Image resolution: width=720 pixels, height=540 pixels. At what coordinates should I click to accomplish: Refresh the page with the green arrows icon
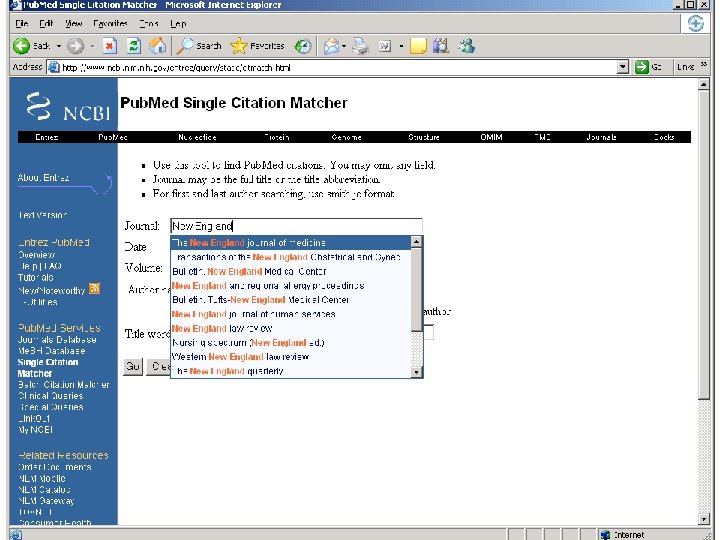(134, 45)
